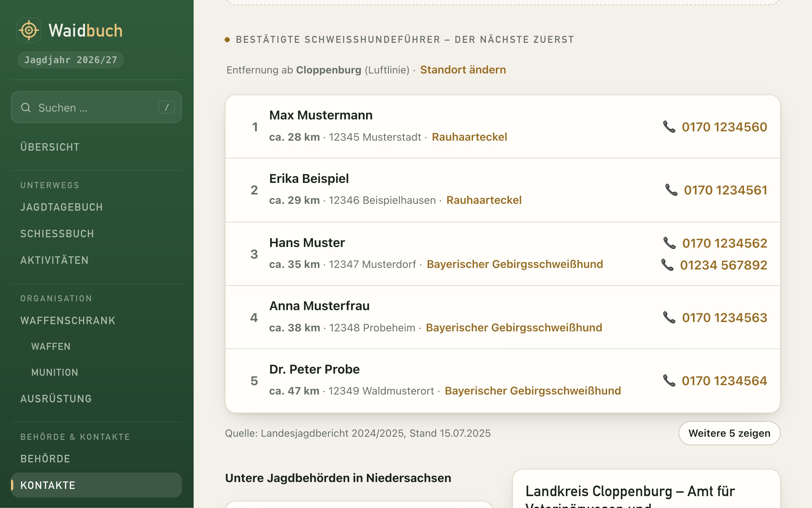Call Anna Musterfrau at 0170 1234563

[x=725, y=318]
